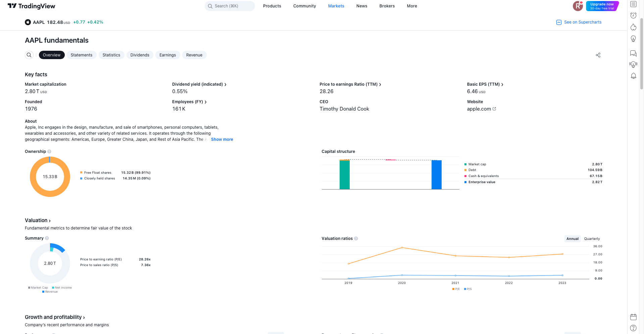Open the Products menu
Image resolution: width=644 pixels, height=334 pixels.
point(272,6)
